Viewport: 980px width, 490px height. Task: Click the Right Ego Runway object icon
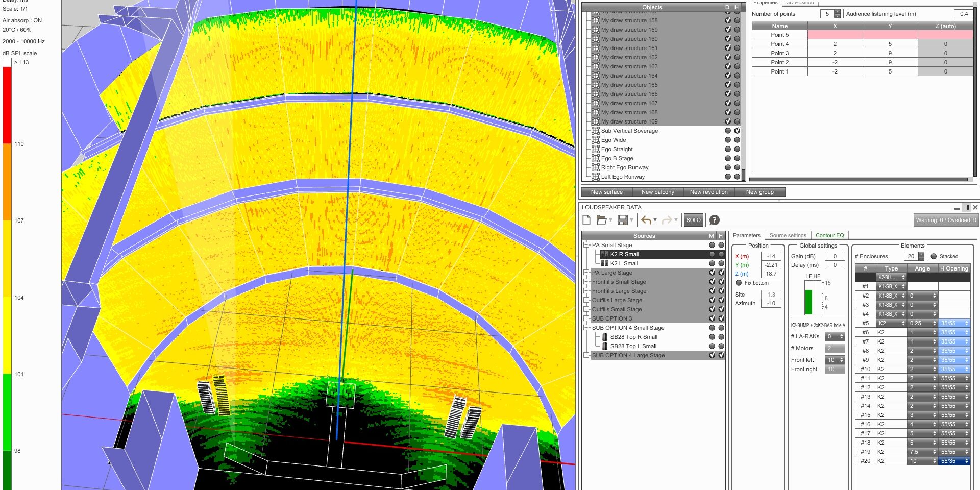[595, 167]
